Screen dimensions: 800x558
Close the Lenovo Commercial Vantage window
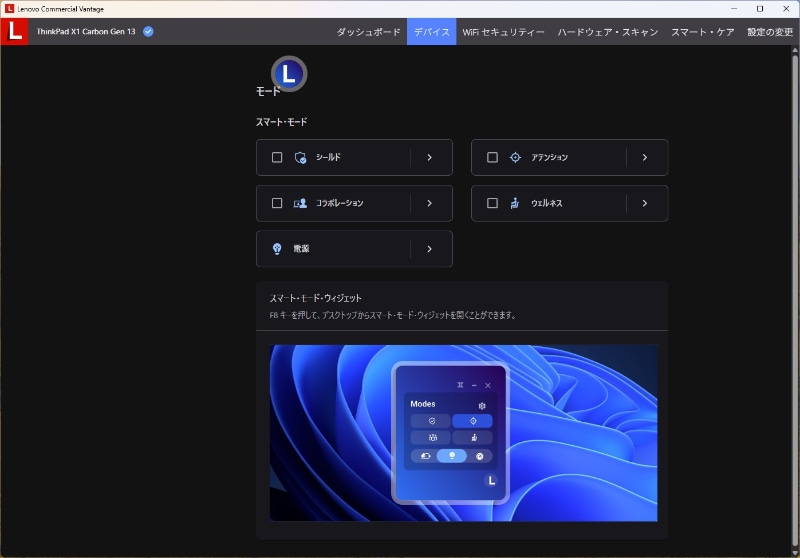pos(786,9)
